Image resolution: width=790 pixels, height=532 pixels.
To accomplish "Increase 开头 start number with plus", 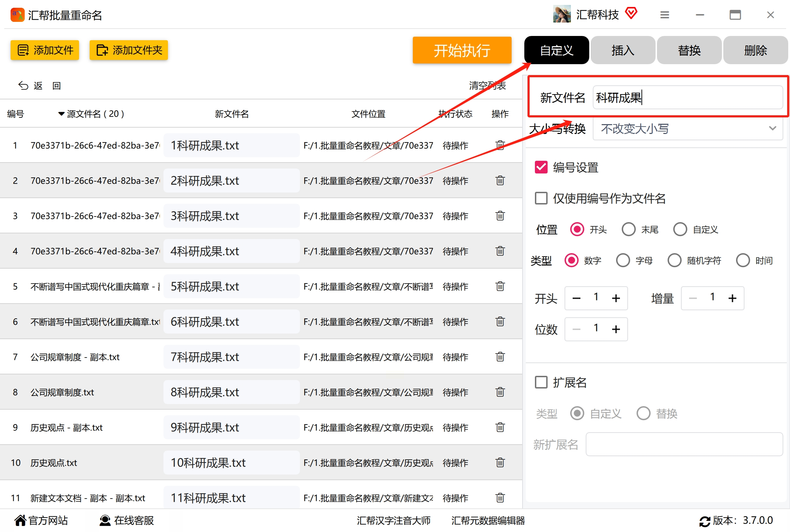I will coord(616,298).
